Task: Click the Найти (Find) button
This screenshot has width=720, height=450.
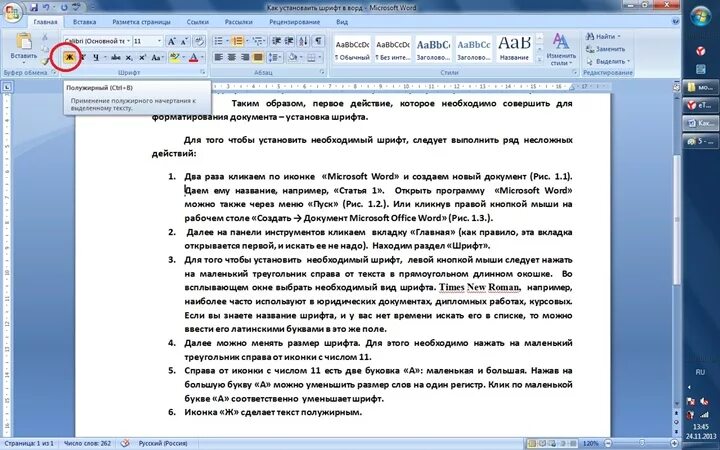Action: pyautogui.click(x=603, y=36)
